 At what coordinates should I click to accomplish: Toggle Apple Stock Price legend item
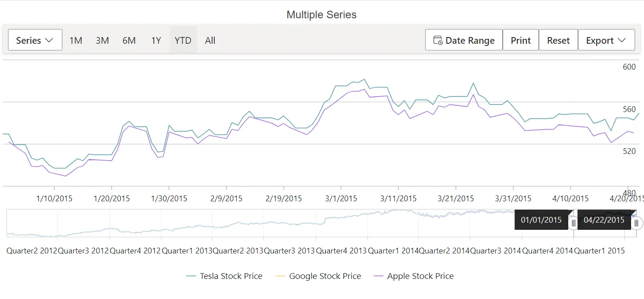point(414,276)
